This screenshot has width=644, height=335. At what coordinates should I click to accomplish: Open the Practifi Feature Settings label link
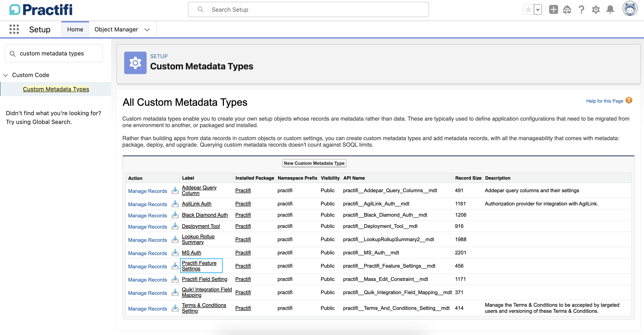click(199, 266)
